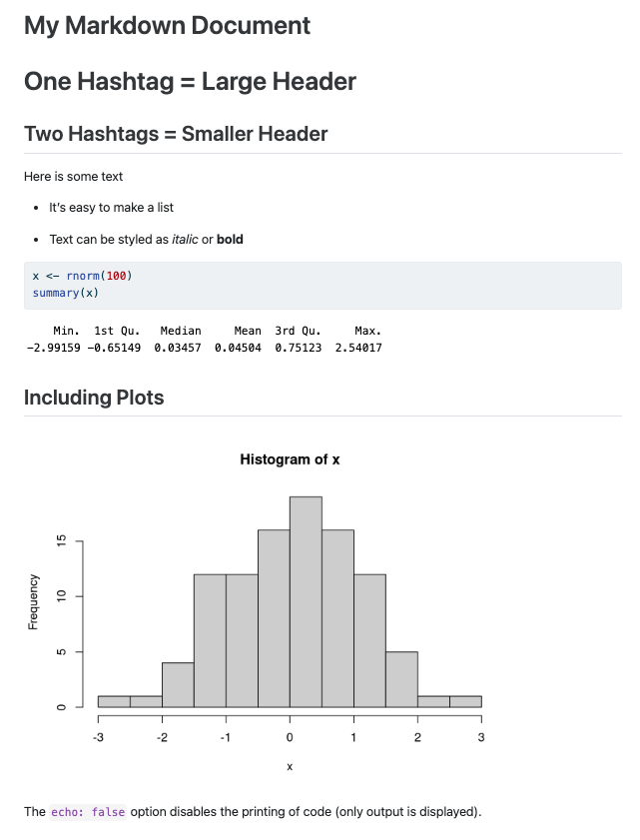Click the "Frequency" y-axis label
Image resolution: width=640 pixels, height=840 pixels.
click(x=34, y=601)
